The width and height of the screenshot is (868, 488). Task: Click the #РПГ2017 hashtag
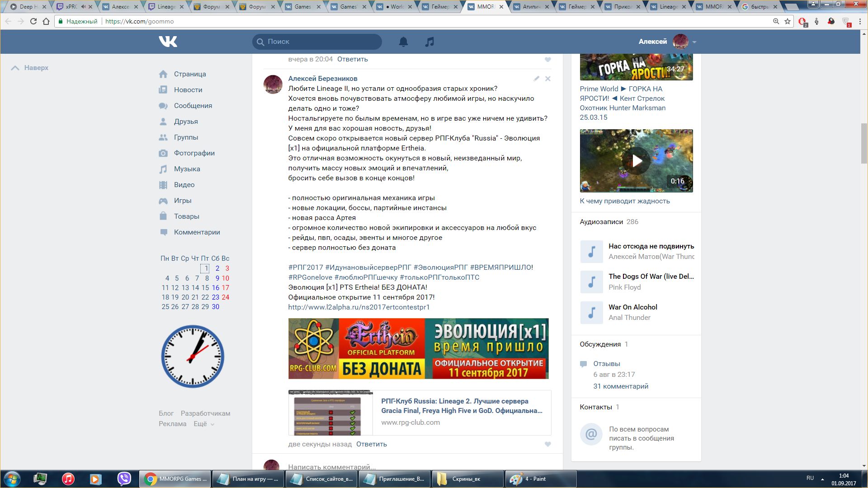click(x=306, y=267)
